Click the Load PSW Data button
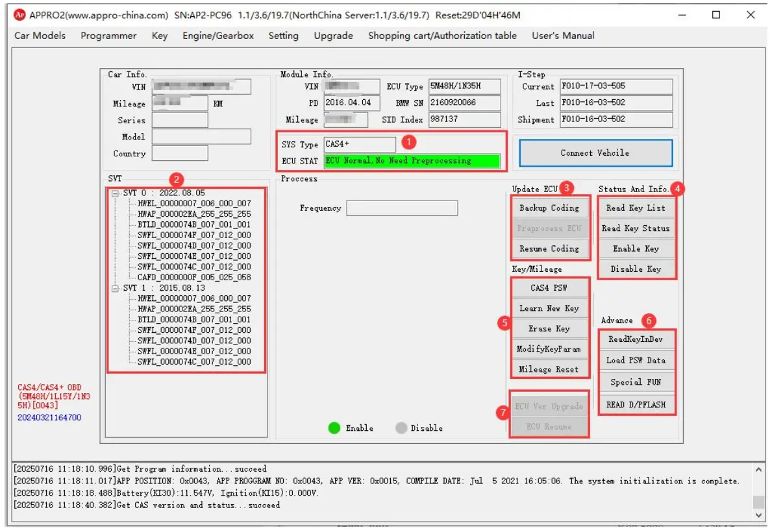770x532 pixels. pyautogui.click(x=636, y=360)
